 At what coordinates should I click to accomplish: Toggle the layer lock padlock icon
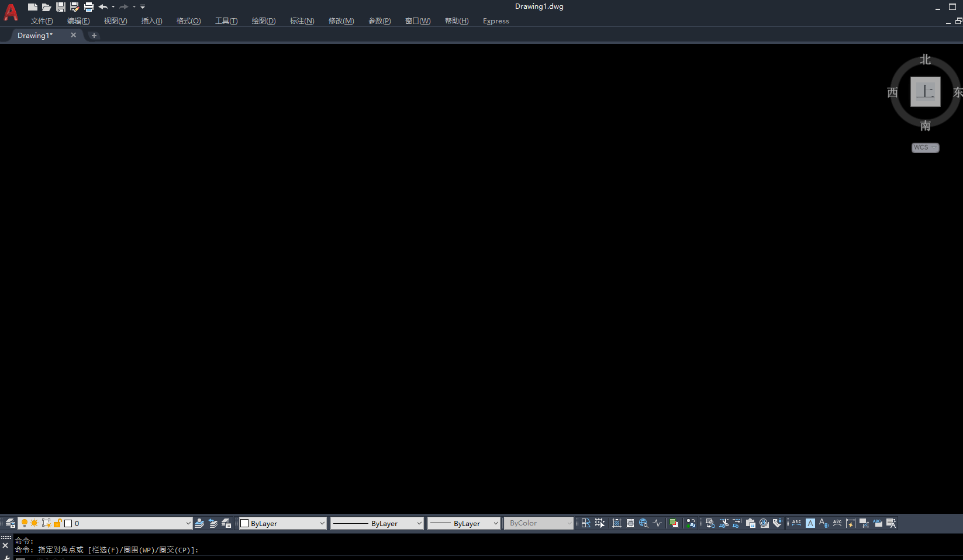(x=58, y=523)
